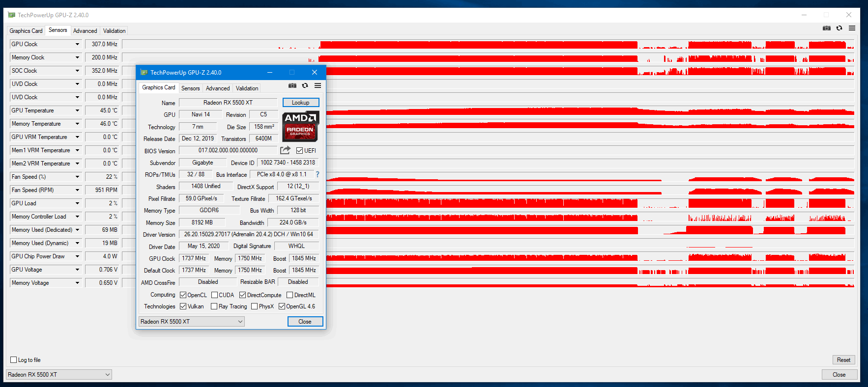Screen dimensions: 868x387
Task: Click Memory Type value GDDR6
Action: click(209, 210)
